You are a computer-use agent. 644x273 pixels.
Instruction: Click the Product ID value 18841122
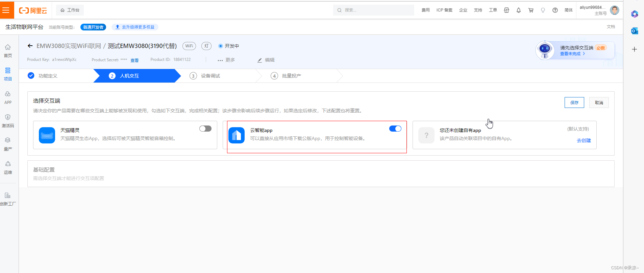click(x=182, y=60)
